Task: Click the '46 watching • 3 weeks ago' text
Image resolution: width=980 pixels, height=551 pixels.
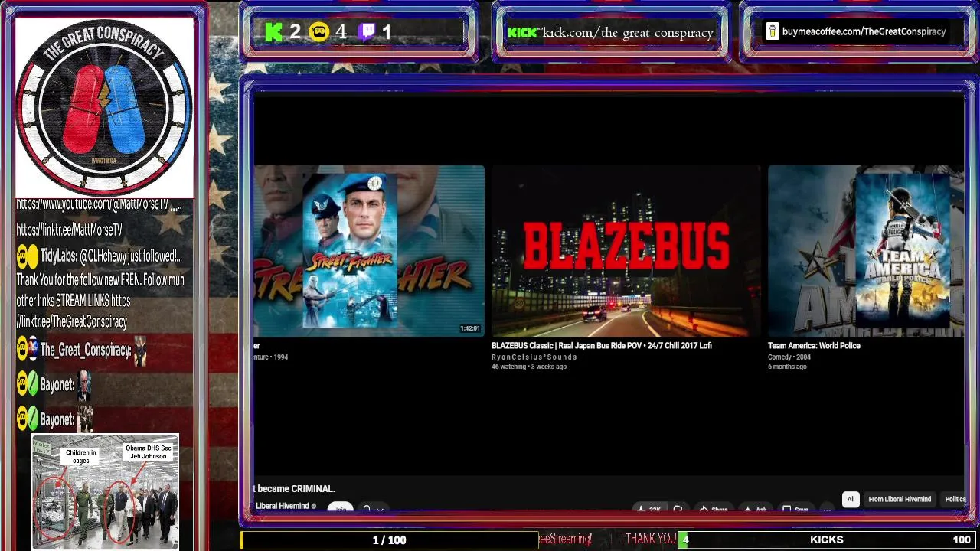Action: [529, 367]
